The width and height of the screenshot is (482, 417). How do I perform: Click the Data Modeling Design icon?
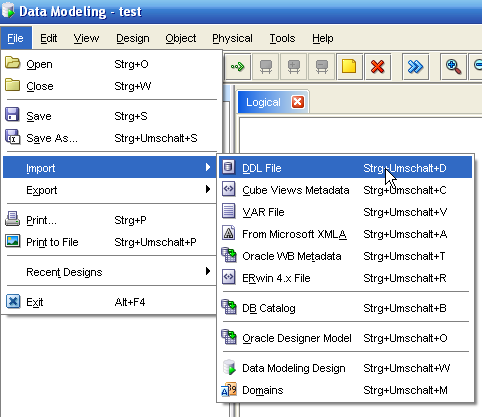(x=229, y=367)
